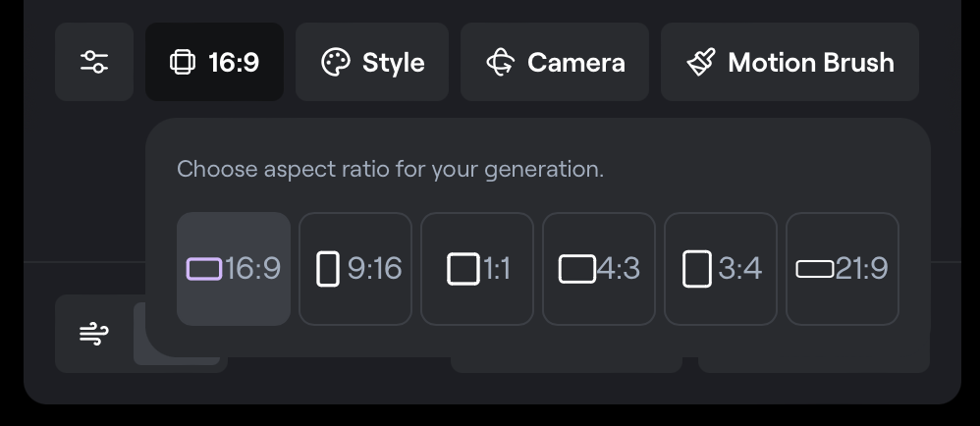The width and height of the screenshot is (980, 426).
Task: Click the palette icon on Style
Action: click(336, 63)
